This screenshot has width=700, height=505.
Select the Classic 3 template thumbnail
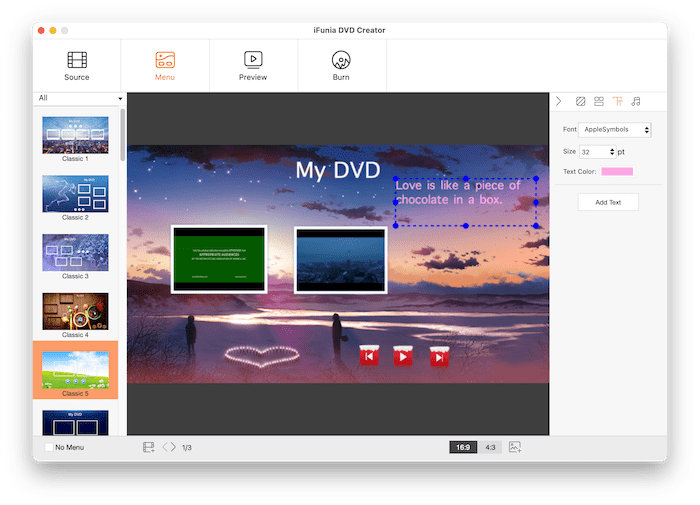tap(76, 252)
